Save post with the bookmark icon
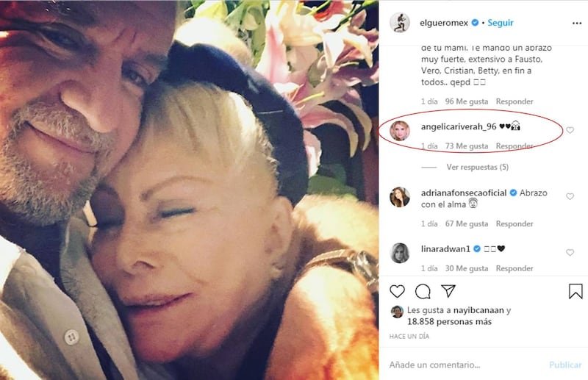 click(576, 291)
